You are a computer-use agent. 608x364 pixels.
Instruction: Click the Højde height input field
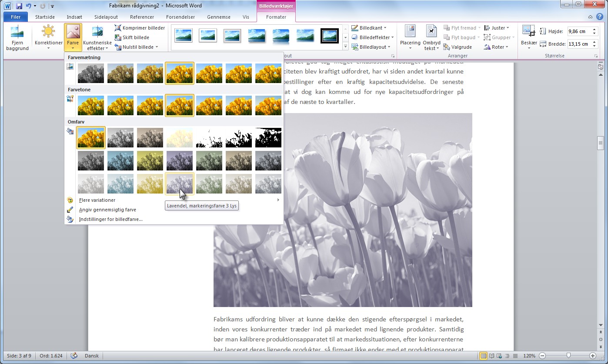[x=577, y=31]
